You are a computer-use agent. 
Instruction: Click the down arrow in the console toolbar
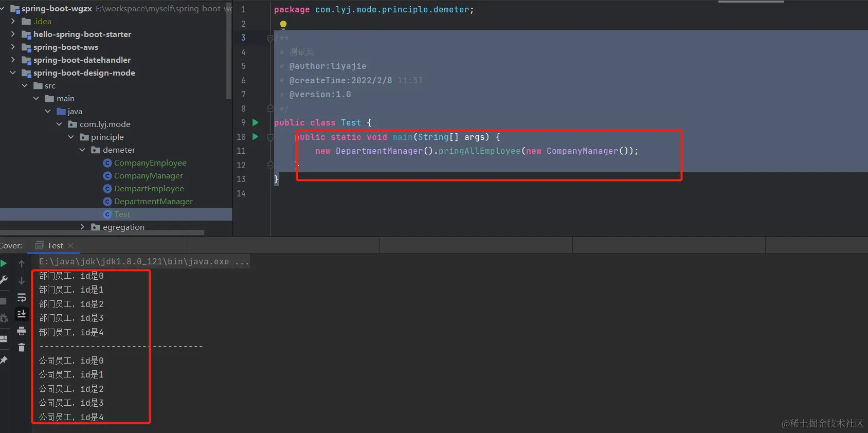22,281
